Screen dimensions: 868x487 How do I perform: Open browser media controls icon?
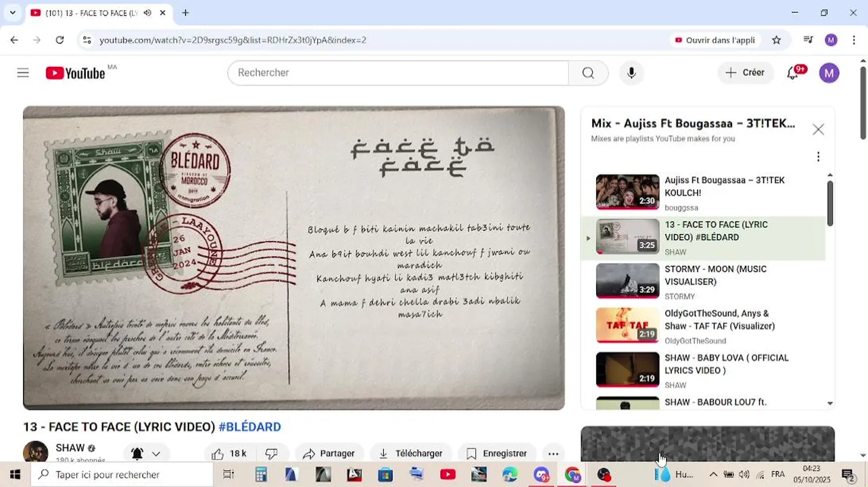click(x=808, y=40)
